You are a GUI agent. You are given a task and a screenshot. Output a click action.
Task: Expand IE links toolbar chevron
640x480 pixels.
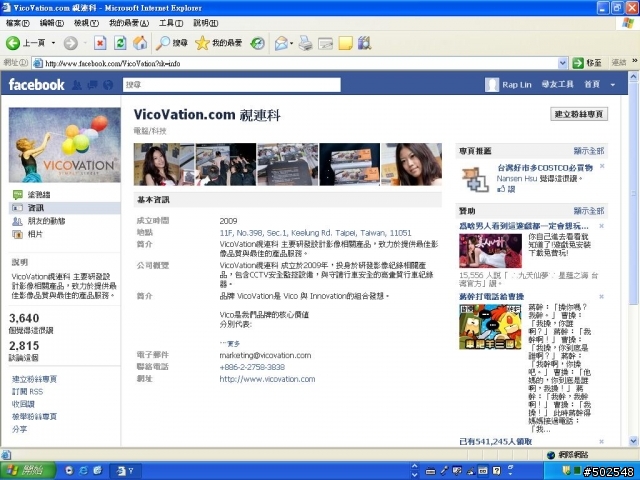click(635, 61)
